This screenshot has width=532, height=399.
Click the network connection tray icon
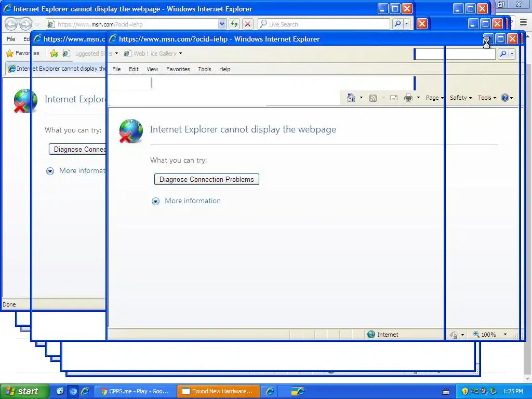click(x=474, y=391)
